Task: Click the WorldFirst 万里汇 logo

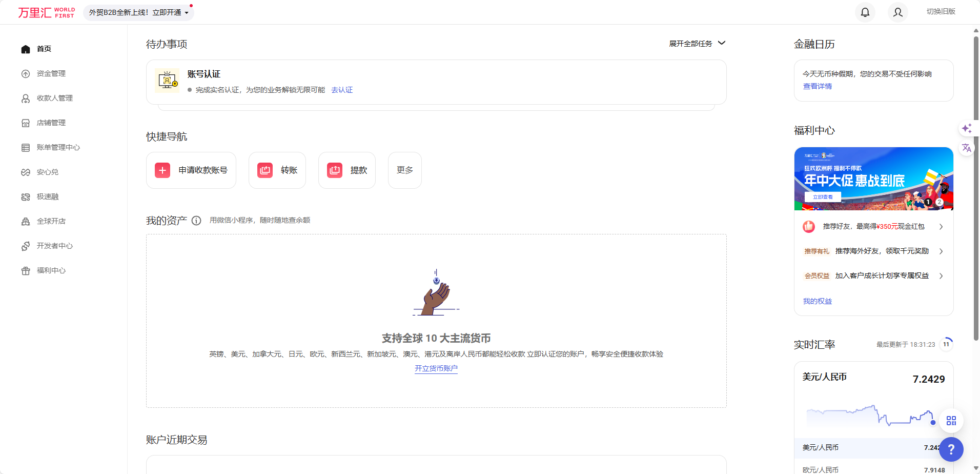Action: tap(47, 12)
